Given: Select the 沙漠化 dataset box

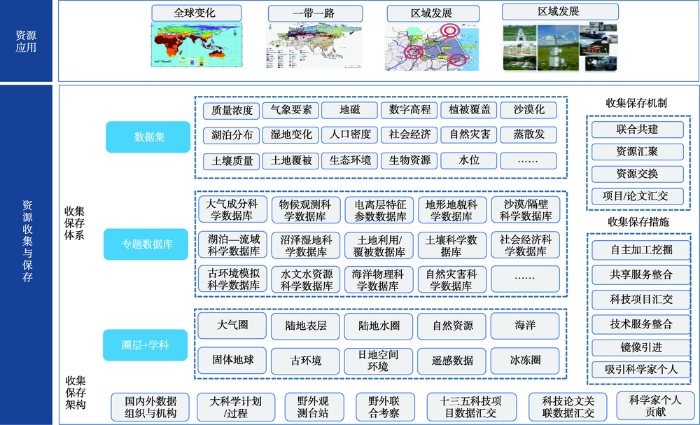Looking at the screenshot, I should coord(530,110).
